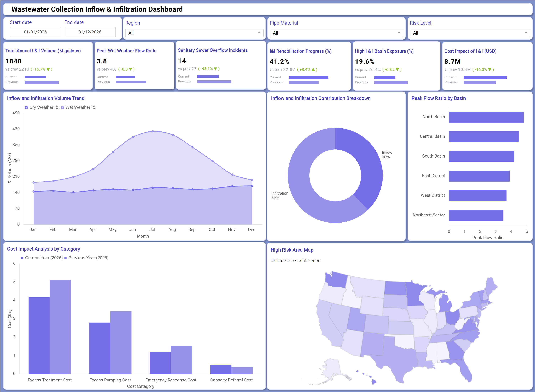Click the down arrow in Sewer Overflow Incidents card
The width and height of the screenshot is (535, 392).
tap(215, 69)
